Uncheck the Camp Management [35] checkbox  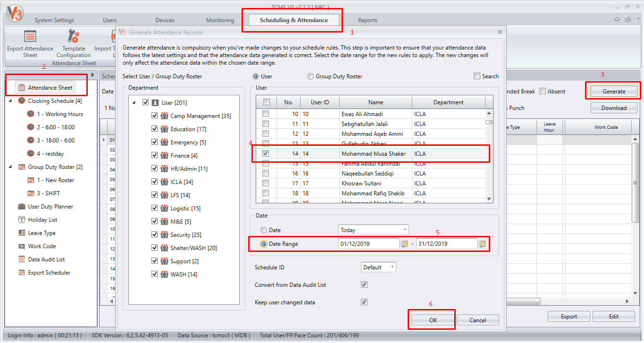click(x=154, y=116)
